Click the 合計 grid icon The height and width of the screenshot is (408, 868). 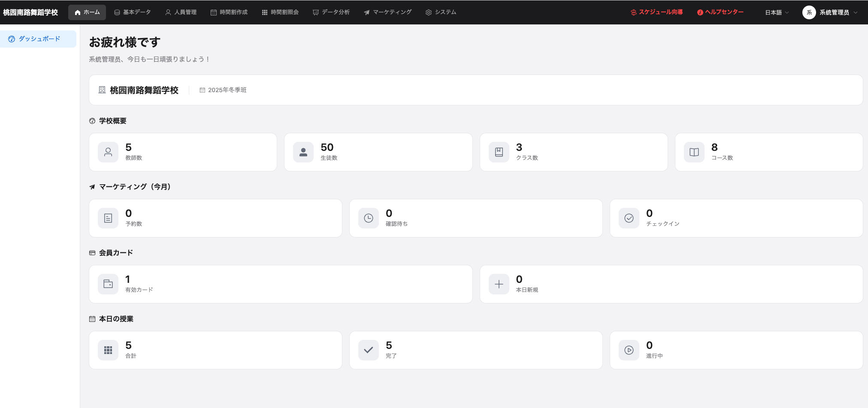(x=108, y=350)
